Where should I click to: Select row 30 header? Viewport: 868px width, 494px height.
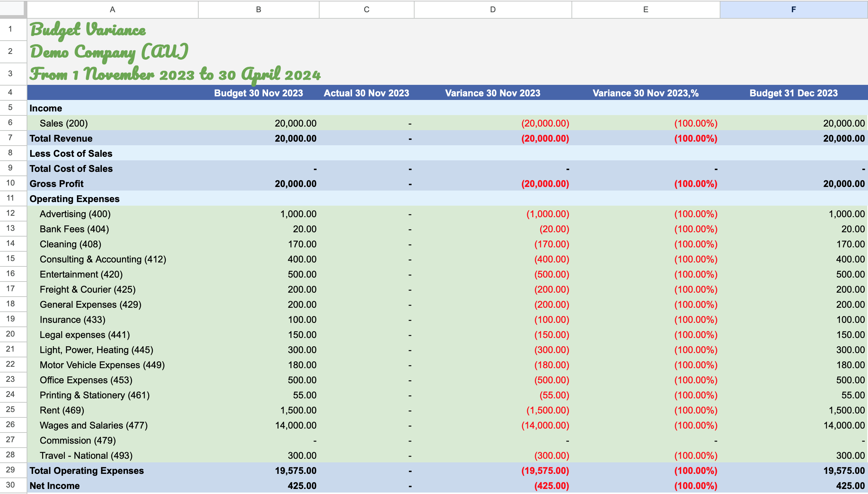tap(10, 485)
